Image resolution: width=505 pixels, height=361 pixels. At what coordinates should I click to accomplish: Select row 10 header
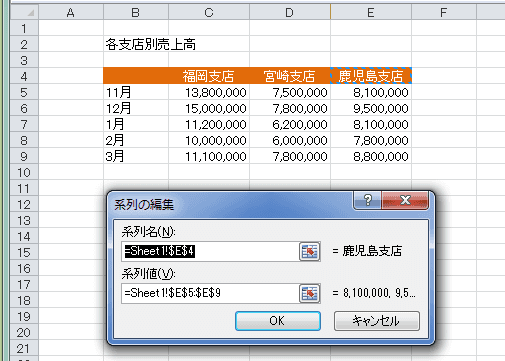24,172
